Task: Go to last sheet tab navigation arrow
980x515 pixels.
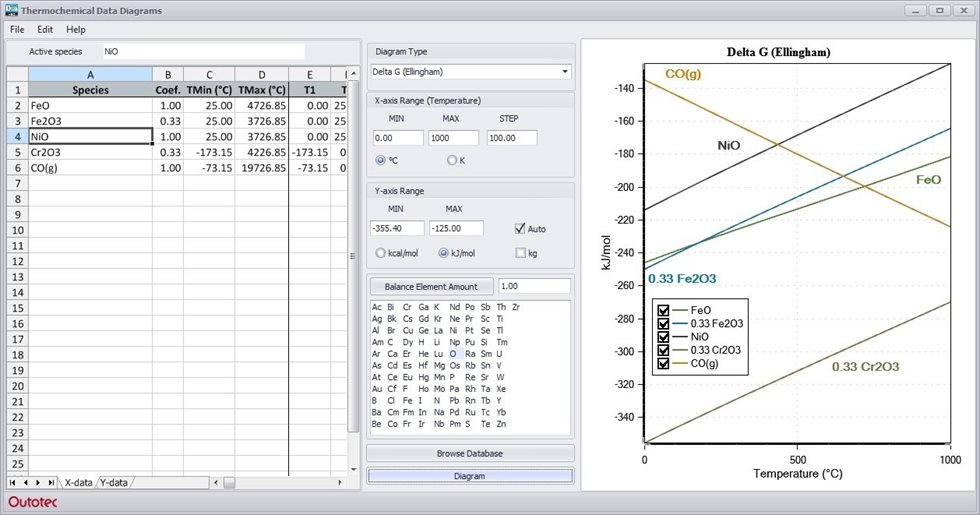Action: (51, 482)
